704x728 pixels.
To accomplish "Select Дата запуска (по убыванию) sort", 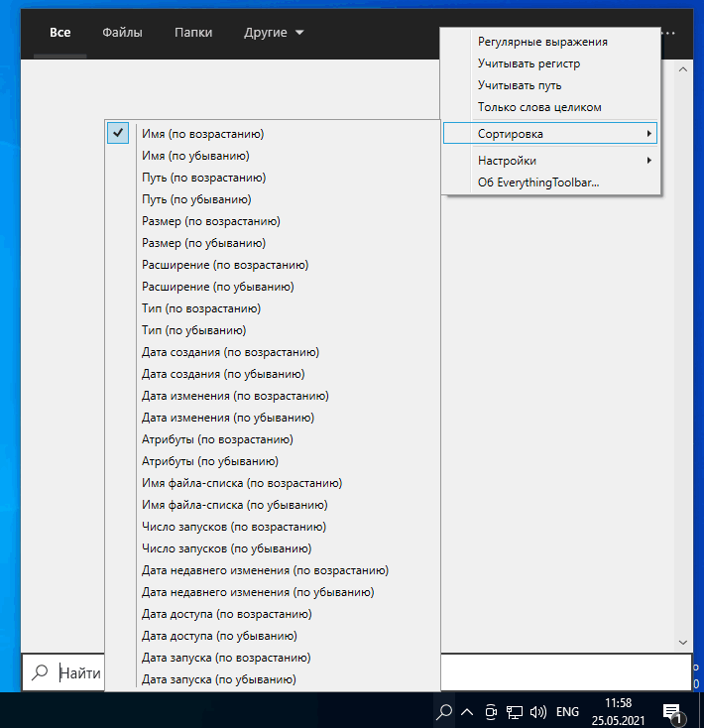I will click(273, 679).
